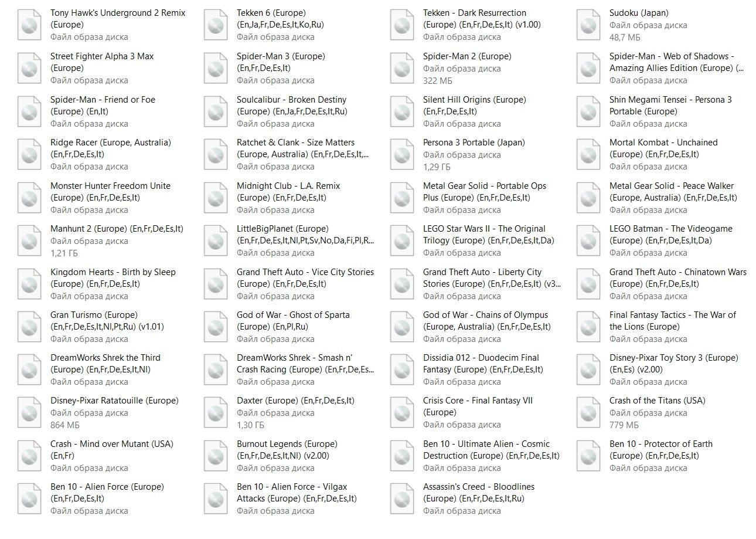756x539 pixels.
Task: Click the Spider-Man 2 (Europe) file icon
Action: (x=402, y=68)
